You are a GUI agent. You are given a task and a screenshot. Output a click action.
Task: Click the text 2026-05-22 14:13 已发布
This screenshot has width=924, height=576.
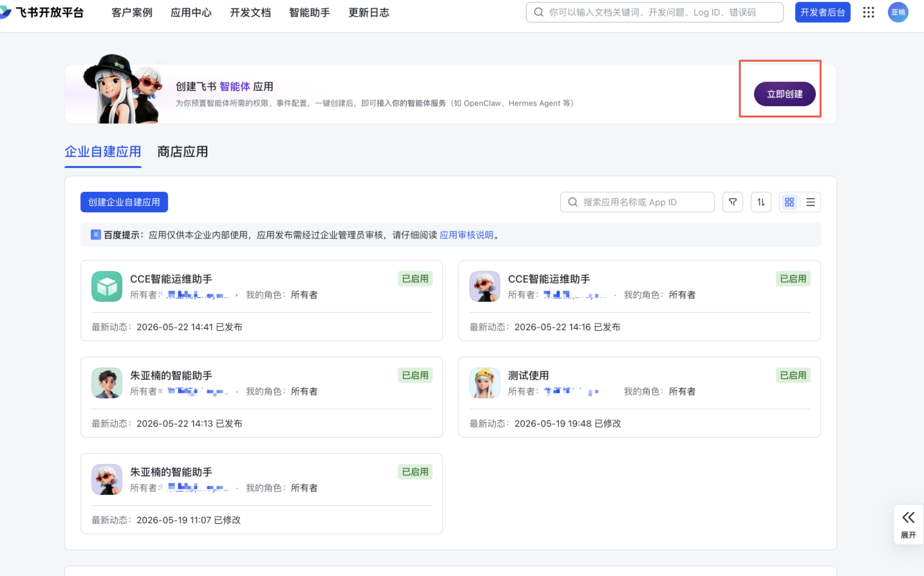pyautogui.click(x=189, y=423)
